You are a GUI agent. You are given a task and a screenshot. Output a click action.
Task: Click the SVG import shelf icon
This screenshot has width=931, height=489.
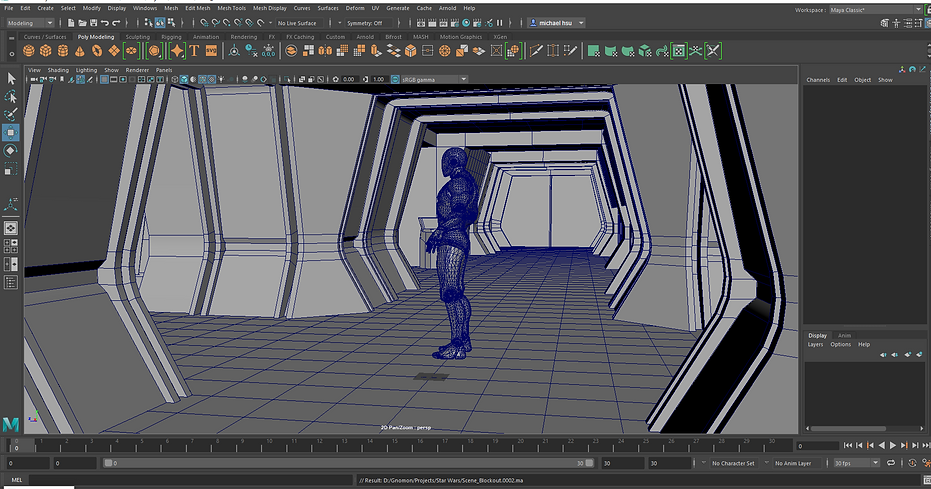pos(211,51)
